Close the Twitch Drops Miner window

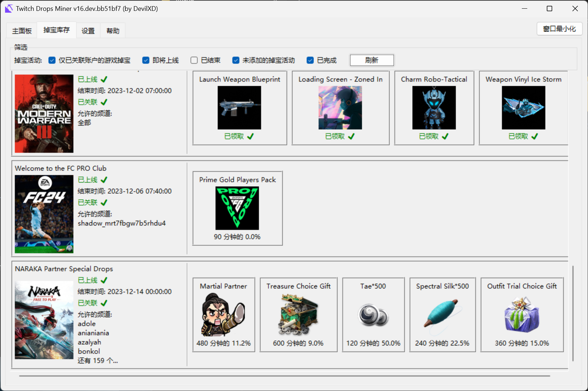[x=575, y=8]
